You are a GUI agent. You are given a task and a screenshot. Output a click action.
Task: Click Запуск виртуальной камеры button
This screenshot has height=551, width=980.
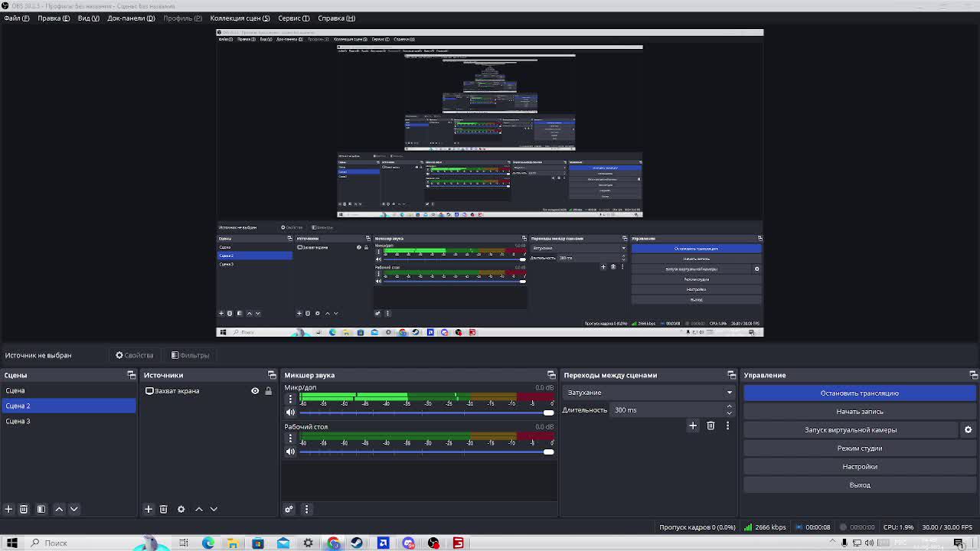pos(851,430)
